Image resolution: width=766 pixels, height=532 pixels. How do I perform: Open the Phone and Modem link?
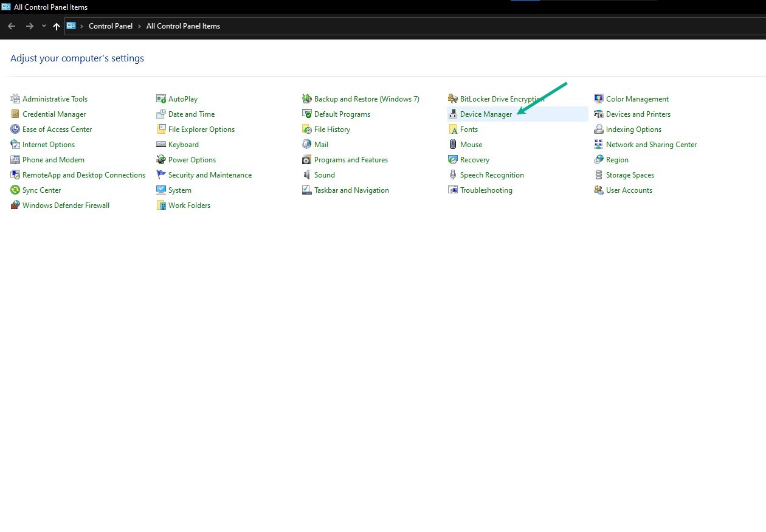53,160
